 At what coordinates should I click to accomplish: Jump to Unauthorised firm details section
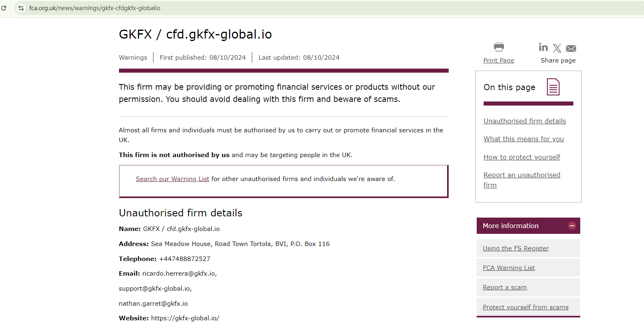coord(525,121)
